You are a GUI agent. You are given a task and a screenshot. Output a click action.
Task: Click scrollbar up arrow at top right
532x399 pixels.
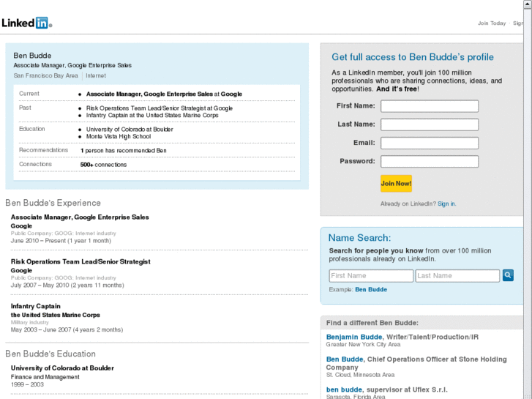coord(528,4)
